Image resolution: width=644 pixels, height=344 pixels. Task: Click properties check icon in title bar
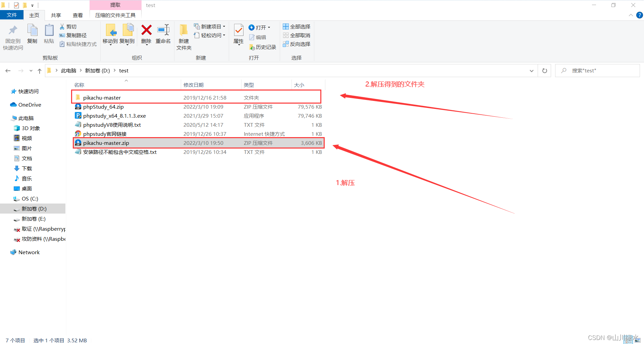[x=16, y=5]
